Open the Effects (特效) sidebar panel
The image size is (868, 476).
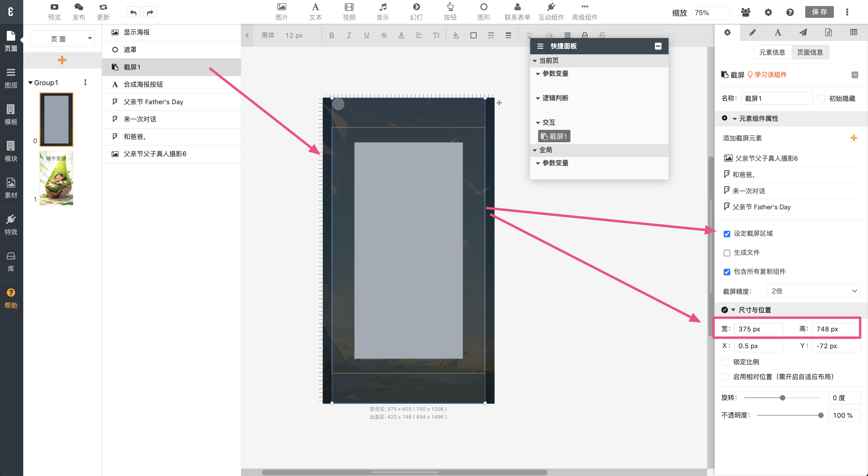click(11, 225)
